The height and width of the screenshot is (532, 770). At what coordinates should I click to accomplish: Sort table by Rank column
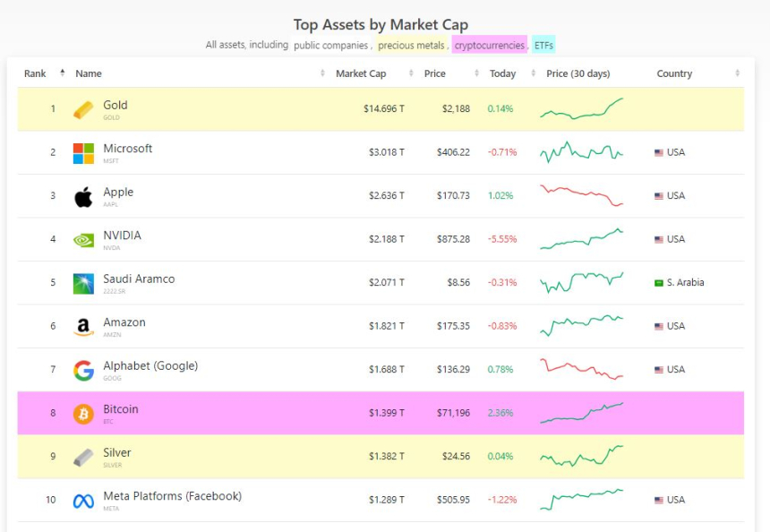pyautogui.click(x=36, y=73)
